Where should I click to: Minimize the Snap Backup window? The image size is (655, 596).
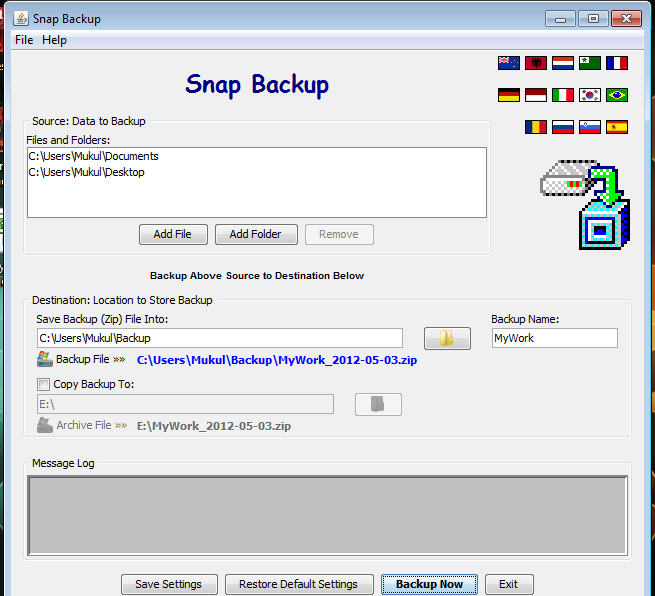560,19
